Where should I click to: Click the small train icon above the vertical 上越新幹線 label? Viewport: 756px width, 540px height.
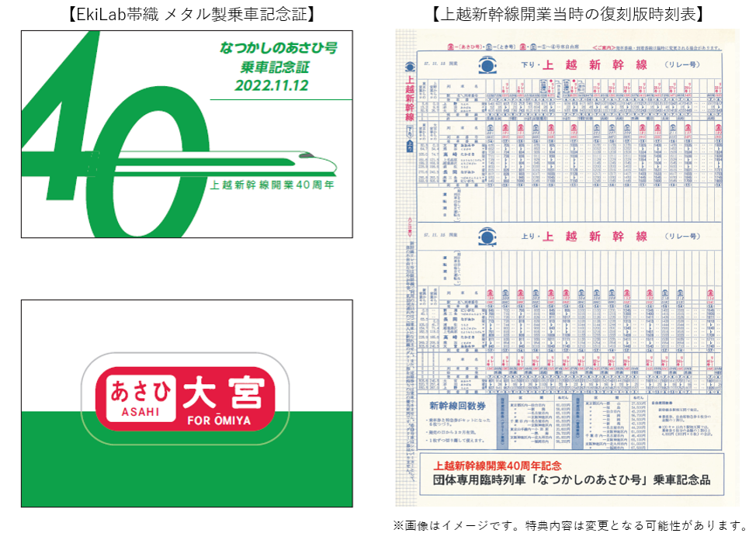410,67
